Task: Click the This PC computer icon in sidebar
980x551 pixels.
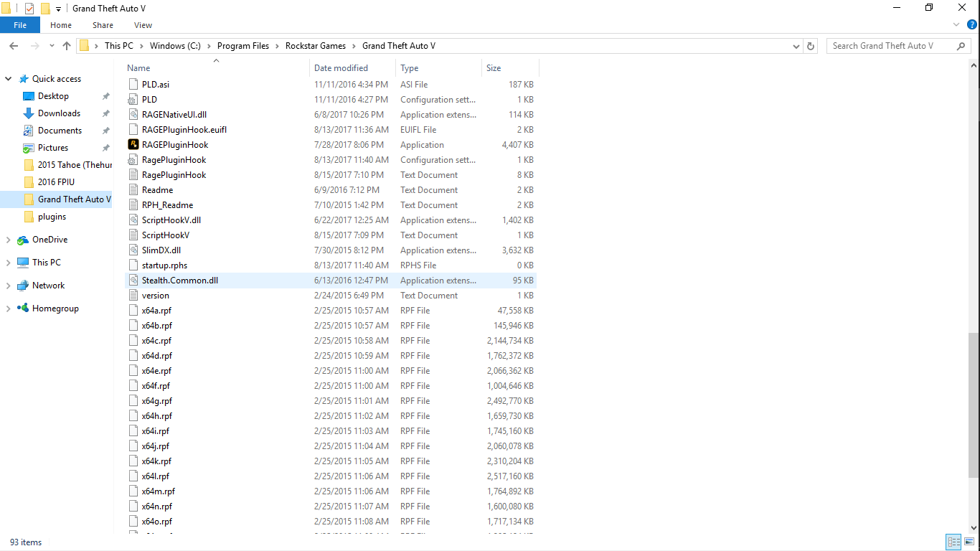Action: pos(24,263)
